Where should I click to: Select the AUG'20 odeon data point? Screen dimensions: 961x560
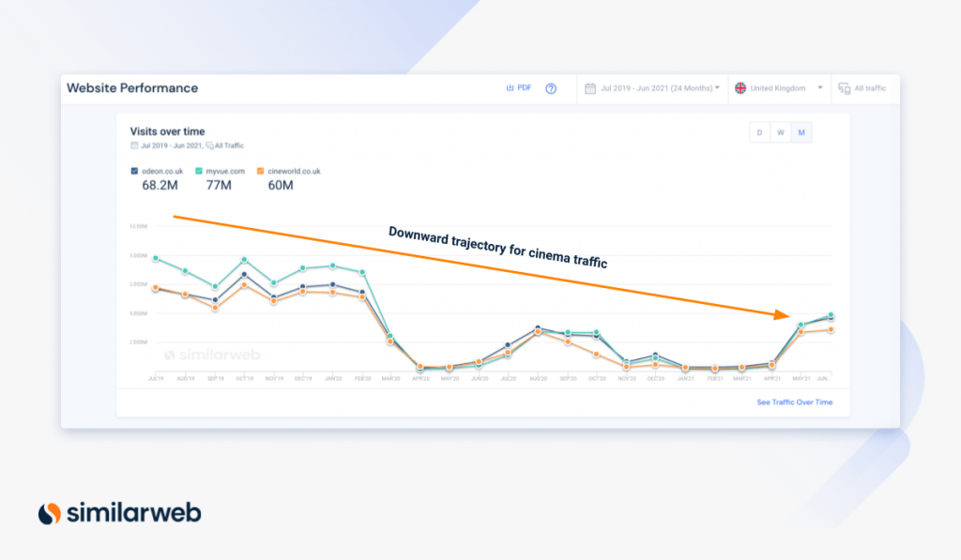[x=538, y=328]
